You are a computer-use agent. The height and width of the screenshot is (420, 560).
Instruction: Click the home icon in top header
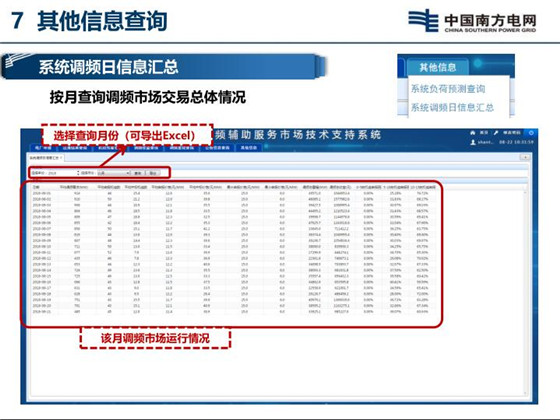click(473, 133)
